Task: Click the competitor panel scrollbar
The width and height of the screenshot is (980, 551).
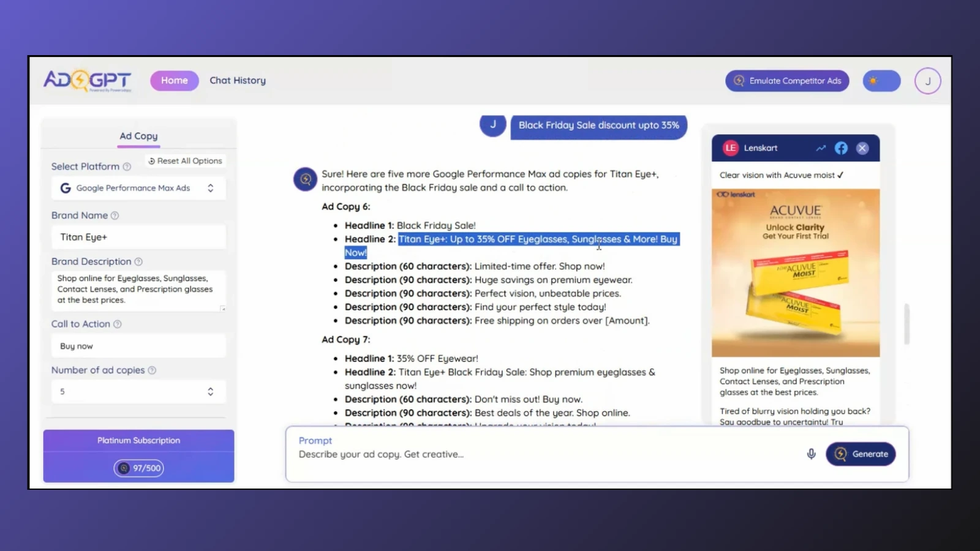Action: click(907, 324)
